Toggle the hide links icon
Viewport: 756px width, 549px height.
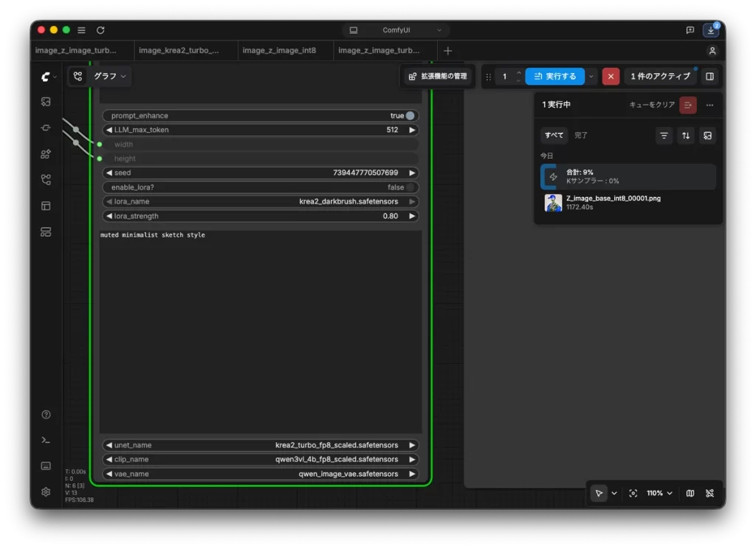pyautogui.click(x=709, y=493)
